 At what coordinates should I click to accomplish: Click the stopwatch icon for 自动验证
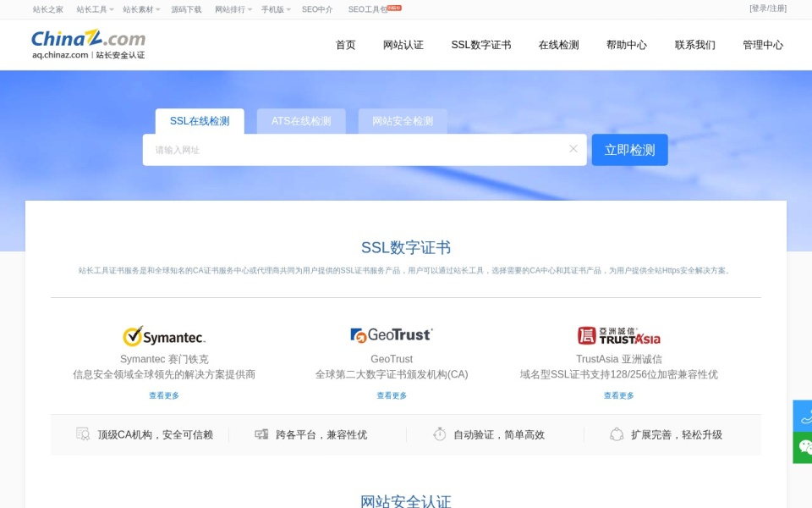pos(439,433)
